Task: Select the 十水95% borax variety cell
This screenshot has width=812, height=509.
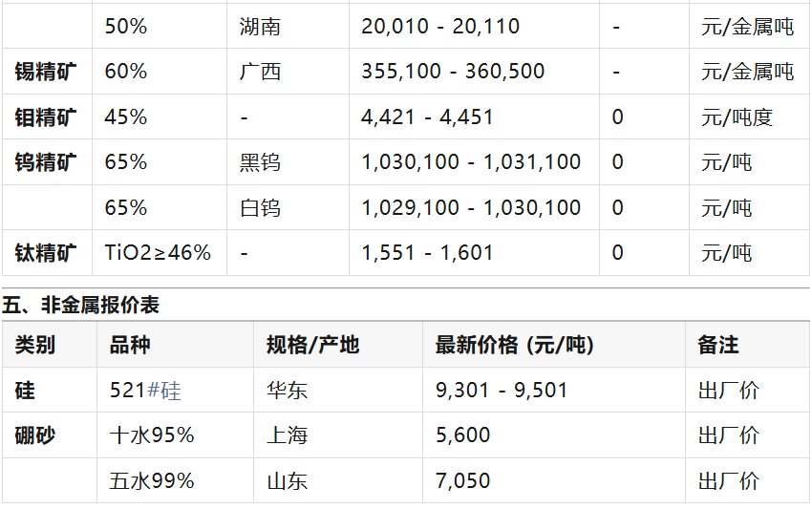Action: coord(152,435)
